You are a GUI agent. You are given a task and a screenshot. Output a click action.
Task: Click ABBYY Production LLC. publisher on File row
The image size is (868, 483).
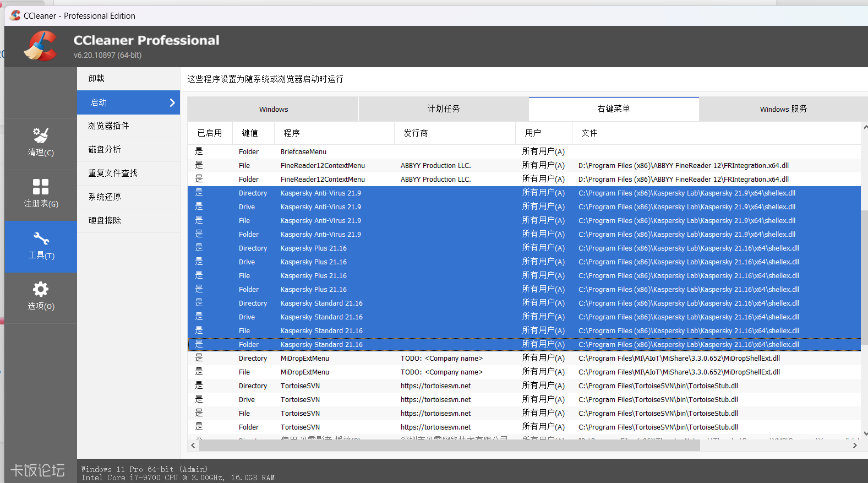point(435,165)
